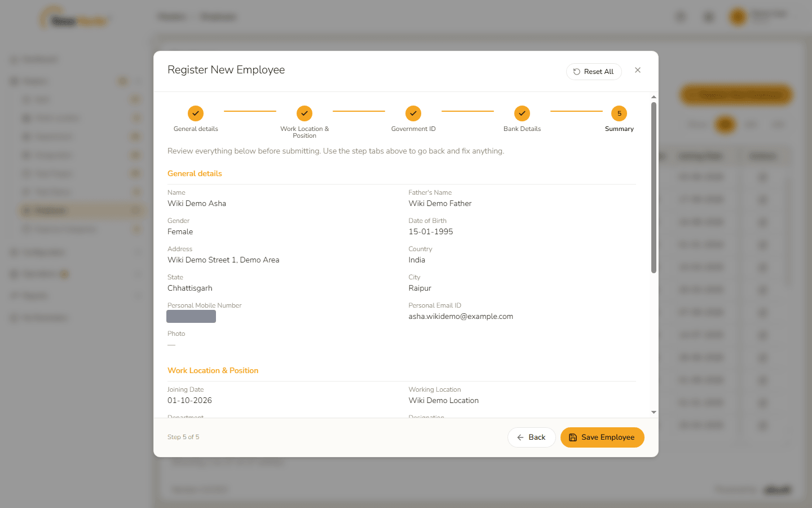
Task: Click the masked Personal Mobile Number value
Action: point(191,317)
